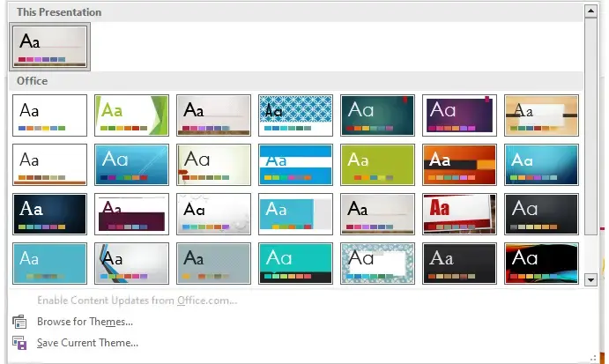Screen dimensions: 609x364
Task: Apply the dark navy blue theme
Action: pyautogui.click(x=49, y=214)
